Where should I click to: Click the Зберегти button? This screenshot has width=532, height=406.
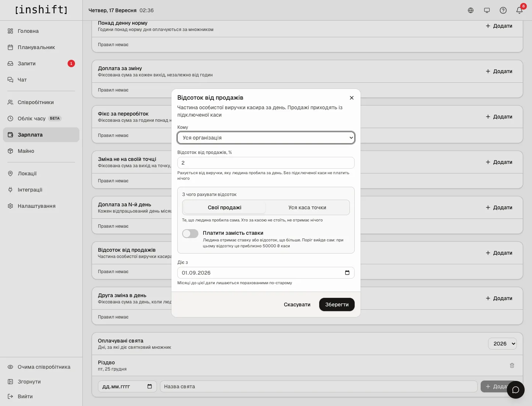click(x=337, y=304)
